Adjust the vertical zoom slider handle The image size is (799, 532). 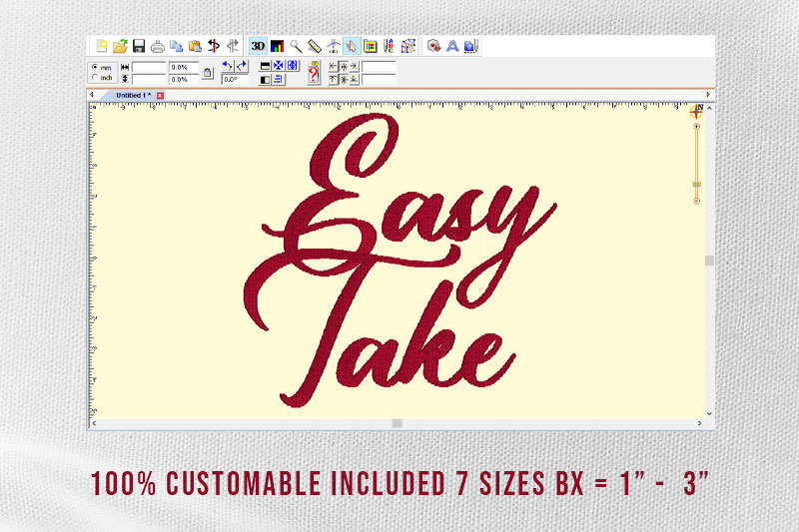[x=696, y=184]
